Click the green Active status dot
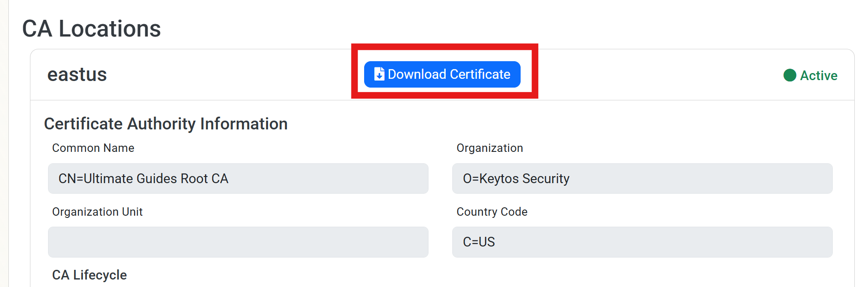This screenshot has height=287, width=868. point(790,75)
